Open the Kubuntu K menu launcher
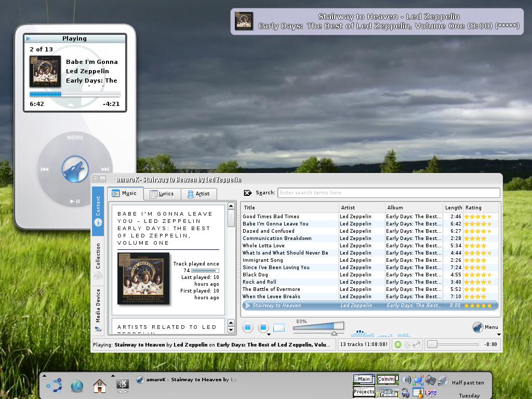Viewport: 532px width, 399px height. [54, 385]
